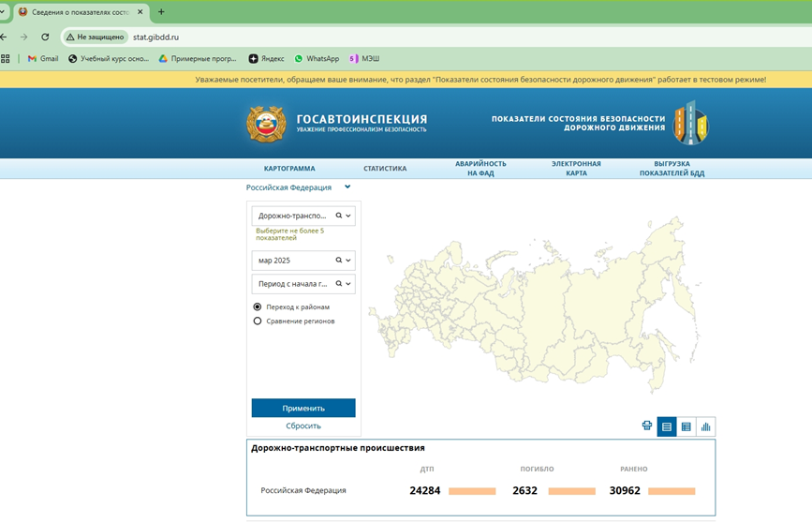
Task: Open the СТАТИСТИКА menu item
Action: point(385,169)
